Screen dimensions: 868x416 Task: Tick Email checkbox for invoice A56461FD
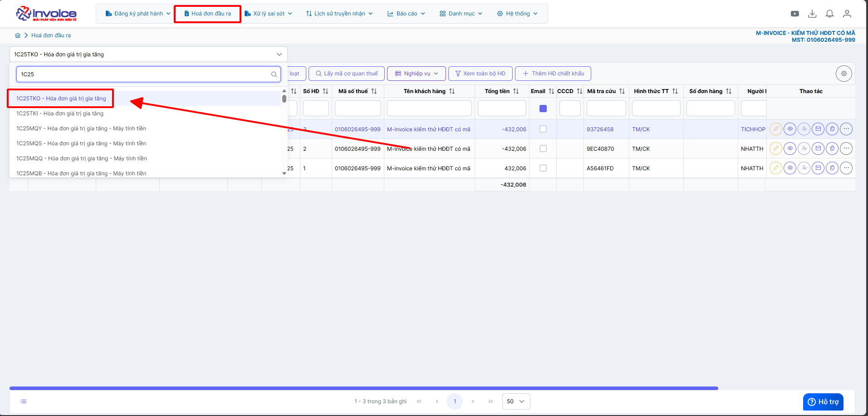tap(543, 168)
